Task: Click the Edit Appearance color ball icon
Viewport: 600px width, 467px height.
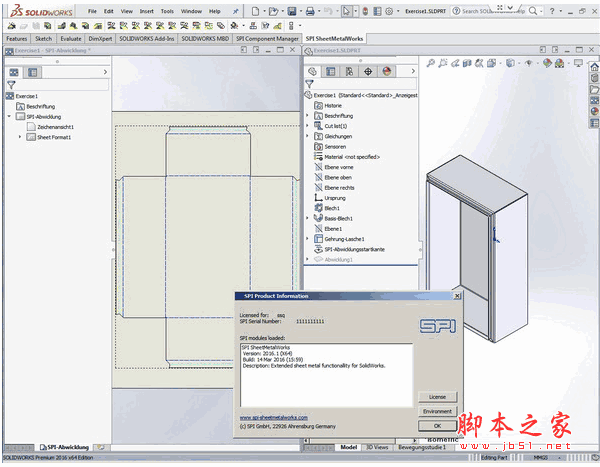Action: [x=547, y=63]
